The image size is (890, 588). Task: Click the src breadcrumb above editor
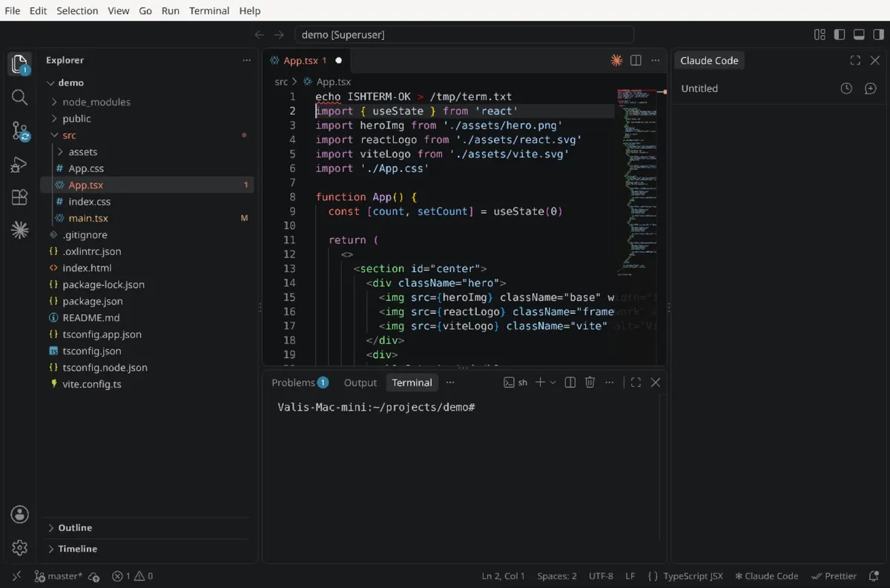pyautogui.click(x=281, y=82)
